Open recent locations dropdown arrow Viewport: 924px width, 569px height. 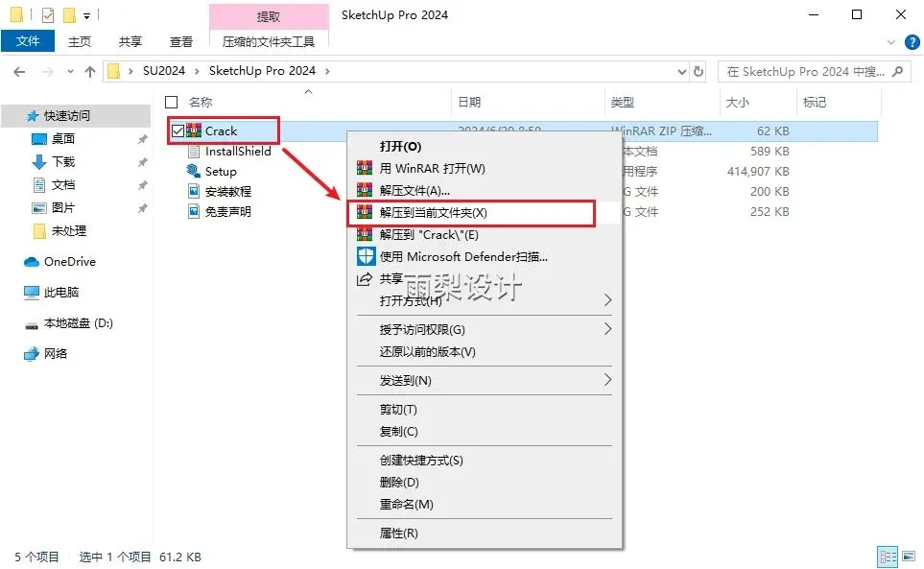(70, 72)
